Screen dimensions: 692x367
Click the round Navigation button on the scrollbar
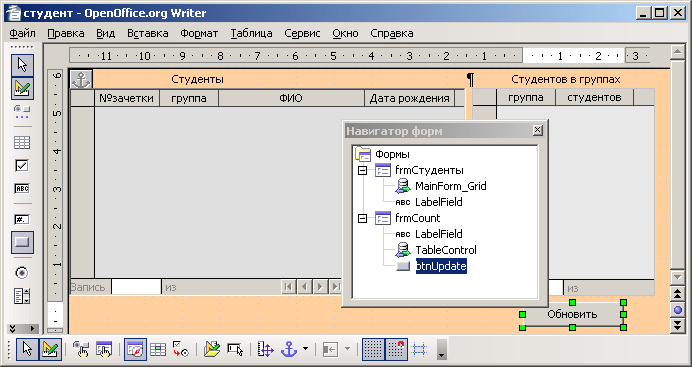[x=678, y=310]
